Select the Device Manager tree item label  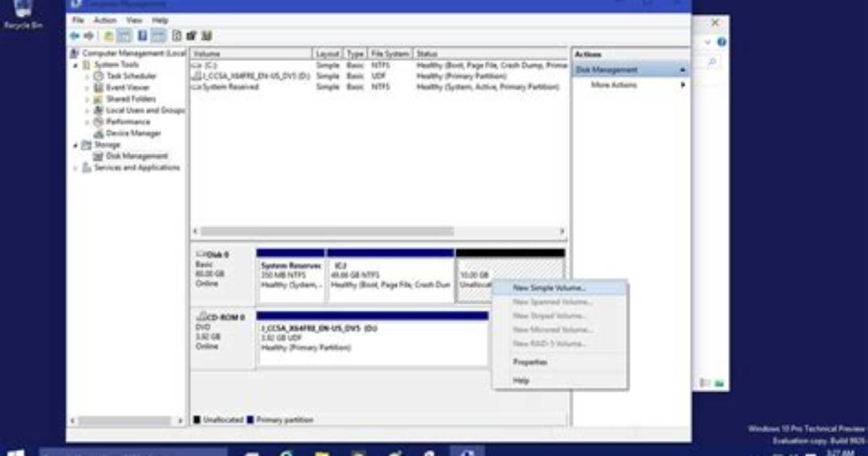[134, 133]
